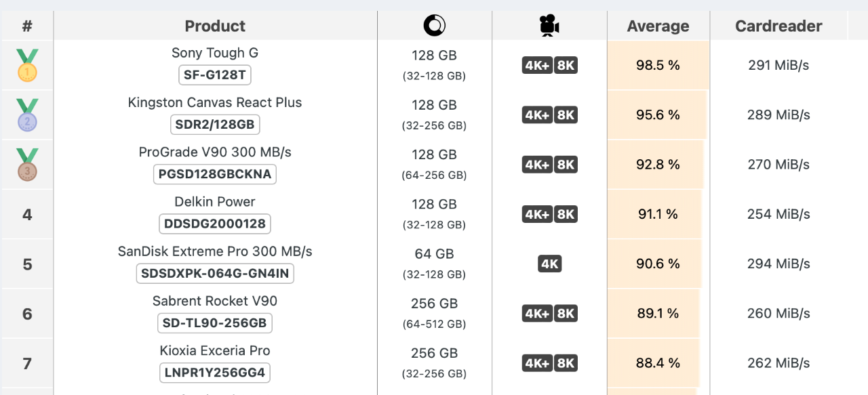Sort table by the # rank column header
Screen dimensions: 868x395
click(x=27, y=26)
